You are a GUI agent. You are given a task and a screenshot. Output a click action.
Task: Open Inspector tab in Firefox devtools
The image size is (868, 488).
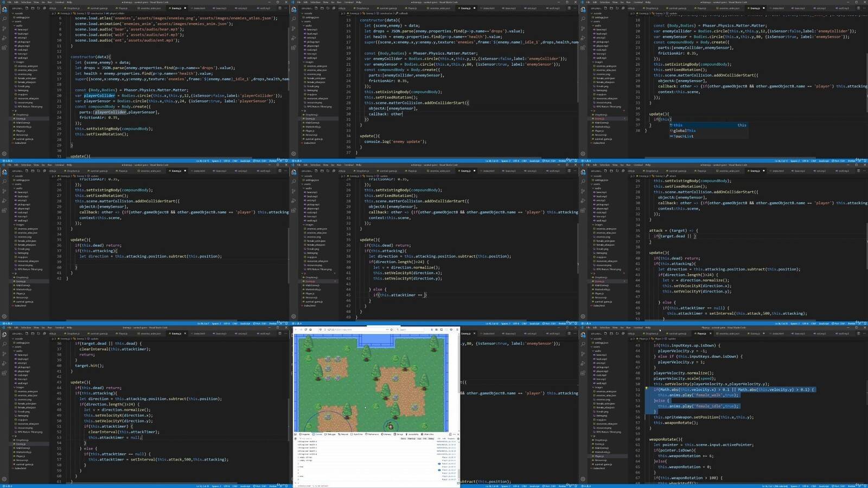tap(304, 434)
